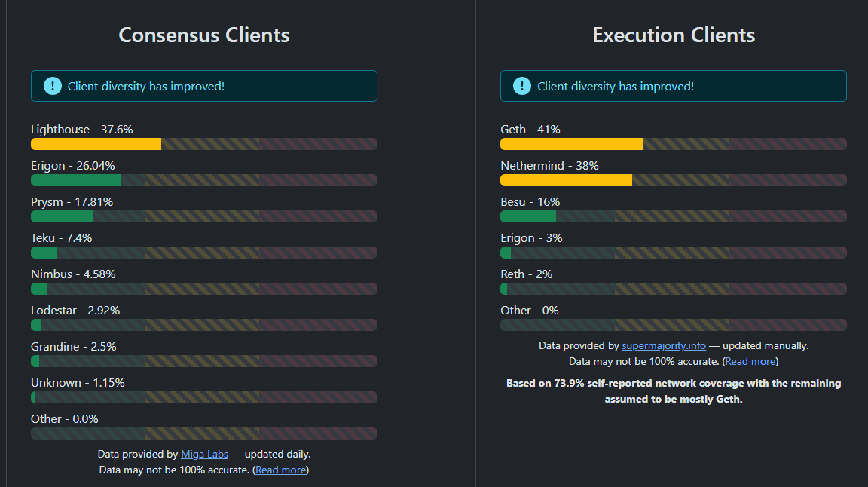
Task: Select the Nethermind 38% progress bar
Action: [x=673, y=180]
